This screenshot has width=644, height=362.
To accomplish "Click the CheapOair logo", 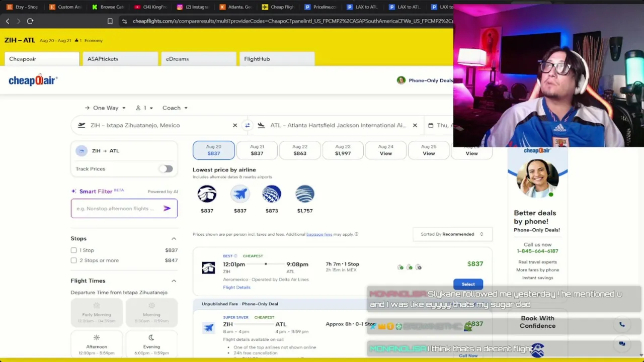I will [x=33, y=80].
